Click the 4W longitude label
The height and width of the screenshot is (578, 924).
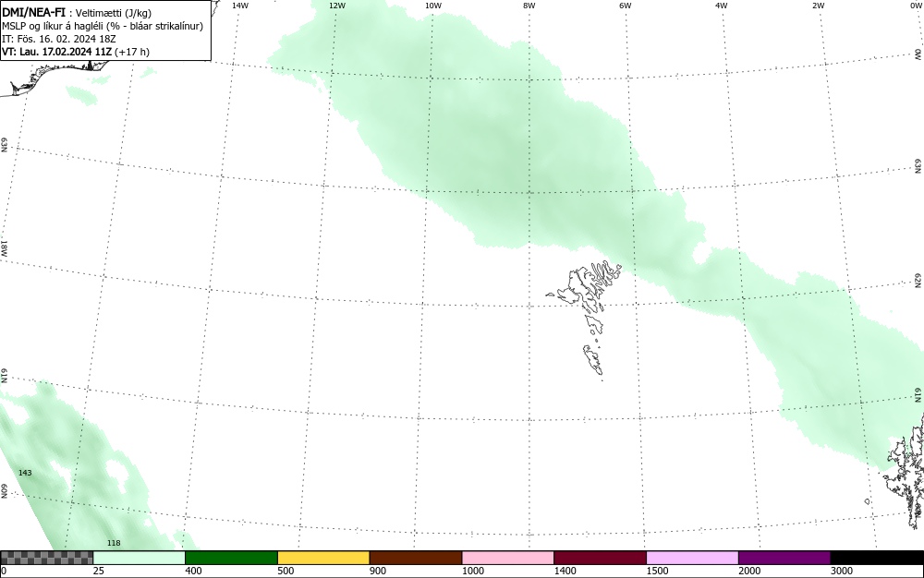coord(722,6)
